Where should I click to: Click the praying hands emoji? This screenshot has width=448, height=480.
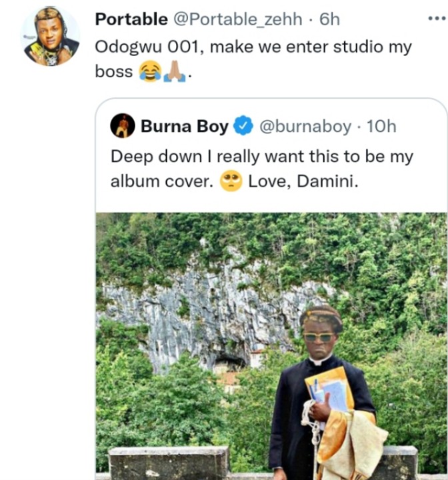pos(175,71)
